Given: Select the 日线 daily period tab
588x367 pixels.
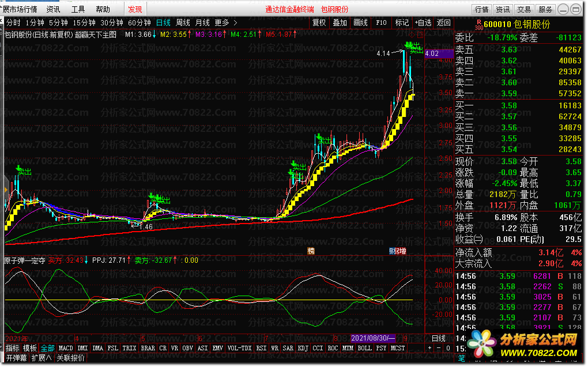Looking at the screenshot, I should 163,23.
